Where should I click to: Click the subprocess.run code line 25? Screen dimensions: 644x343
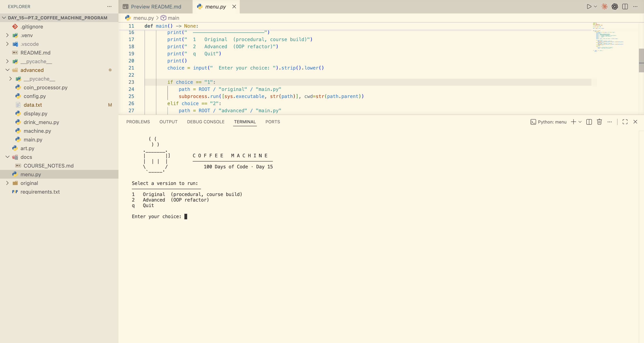(271, 96)
